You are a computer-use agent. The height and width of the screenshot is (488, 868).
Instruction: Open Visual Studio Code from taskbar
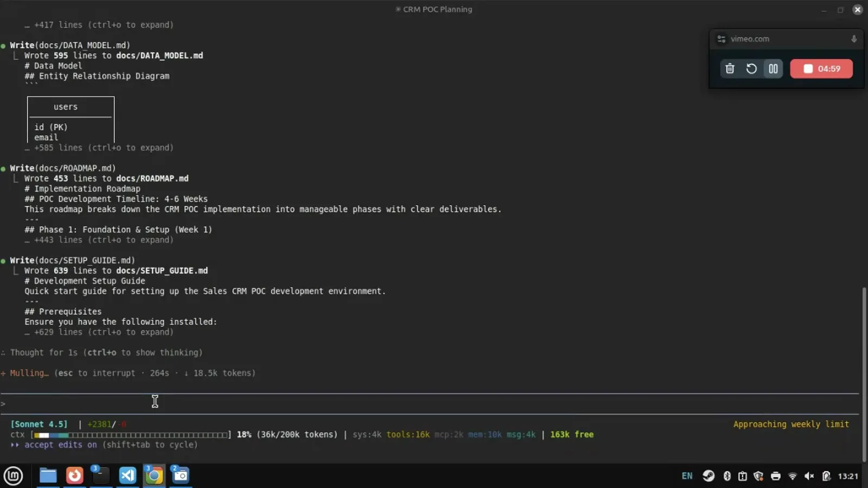[127, 476]
